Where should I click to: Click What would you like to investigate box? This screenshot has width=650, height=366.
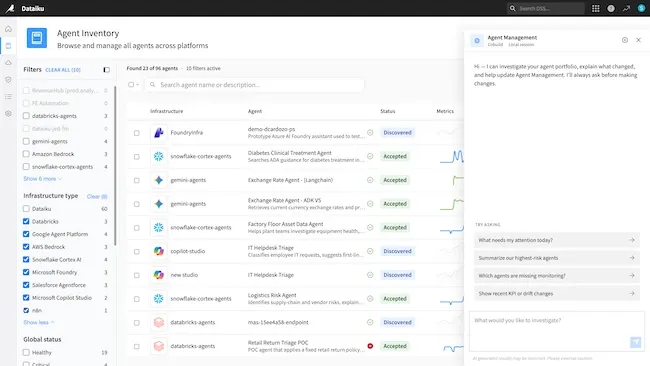click(x=557, y=332)
